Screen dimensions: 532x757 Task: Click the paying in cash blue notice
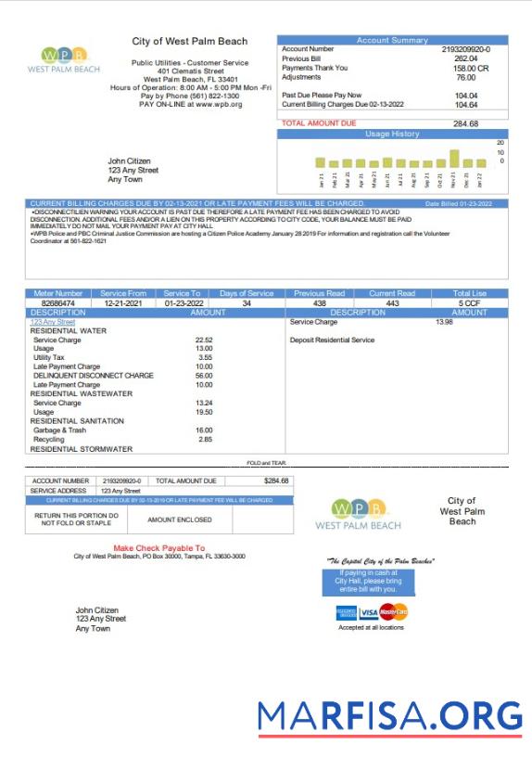point(368,582)
